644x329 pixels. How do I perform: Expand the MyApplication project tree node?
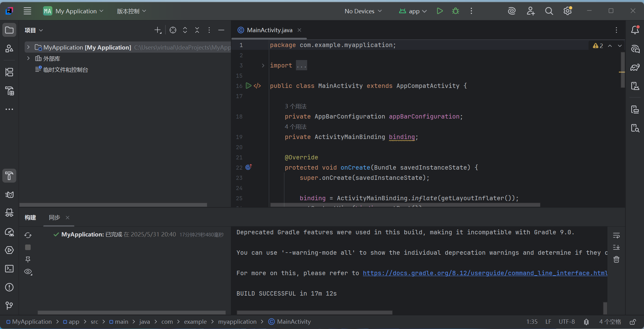pos(28,47)
